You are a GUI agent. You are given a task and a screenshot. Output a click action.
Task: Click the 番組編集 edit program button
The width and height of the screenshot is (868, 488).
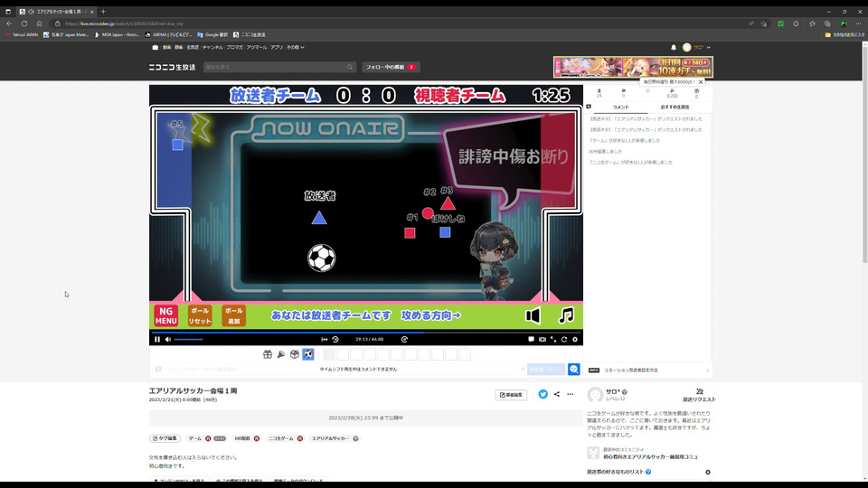point(511,395)
